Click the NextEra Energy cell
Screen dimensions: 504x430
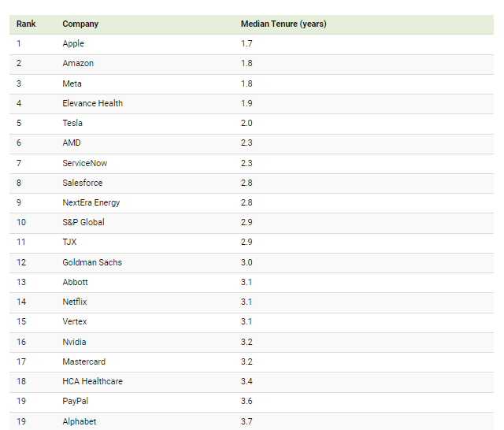click(91, 202)
